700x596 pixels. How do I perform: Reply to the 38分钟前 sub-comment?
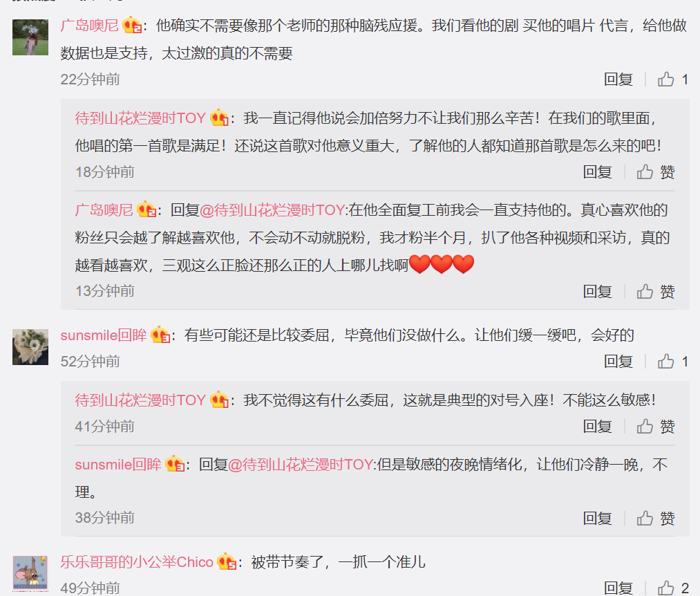tap(597, 519)
